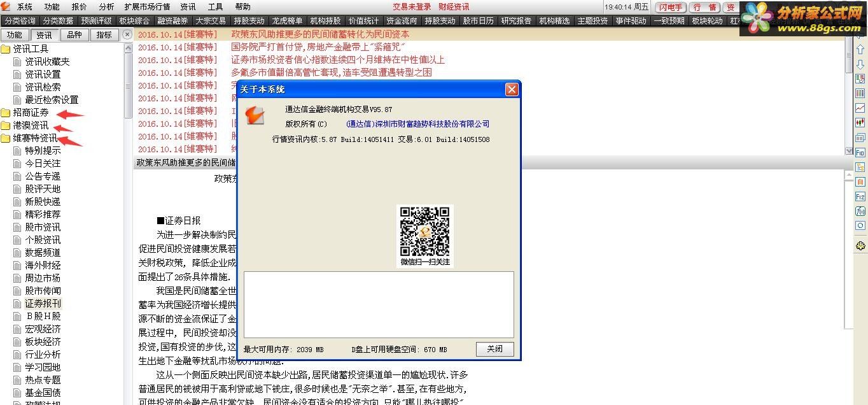Select the 分类咨询 toolbar tab
Screen dimensions: 868x405
tap(20, 21)
